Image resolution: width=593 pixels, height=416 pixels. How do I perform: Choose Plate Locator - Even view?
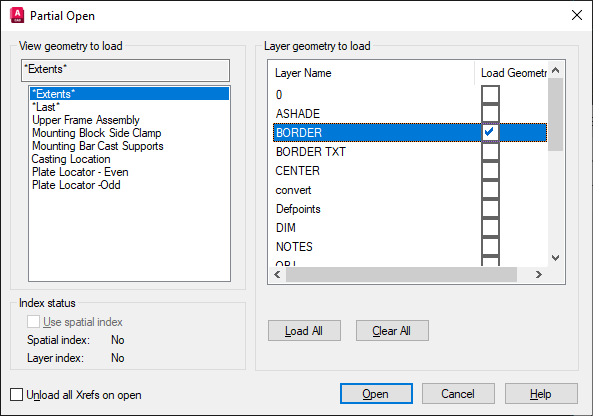pos(80,172)
